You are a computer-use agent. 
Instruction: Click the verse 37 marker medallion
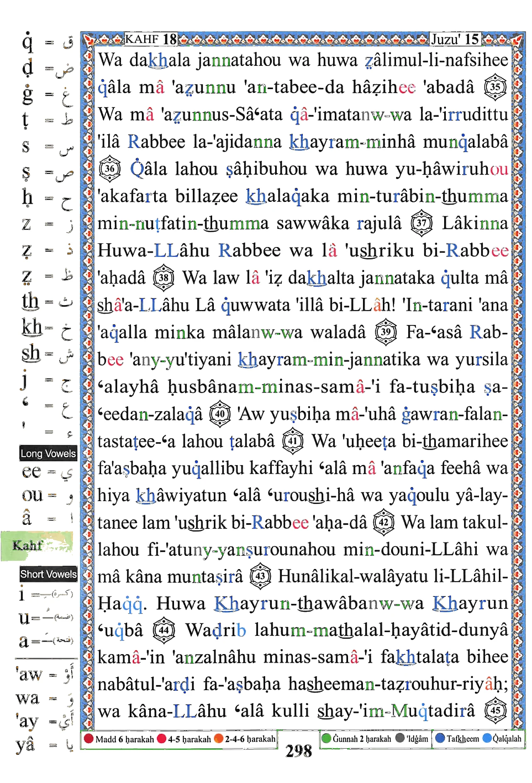pos(421,223)
